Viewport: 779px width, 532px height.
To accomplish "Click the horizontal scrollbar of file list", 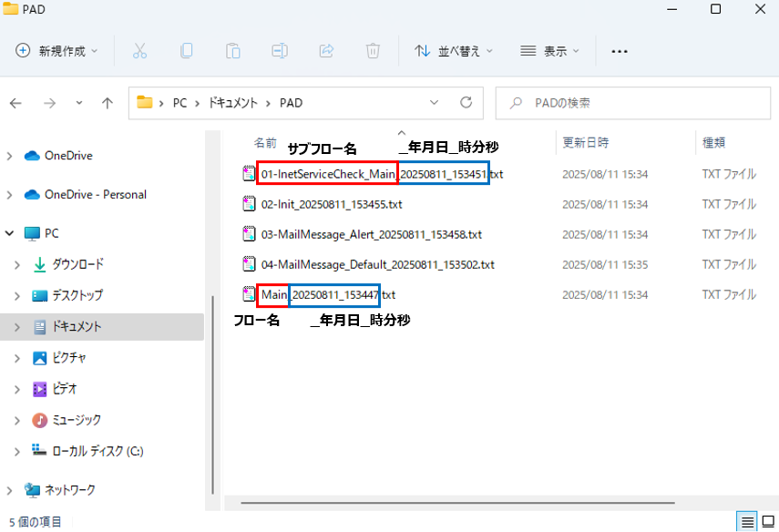I will (x=457, y=503).
